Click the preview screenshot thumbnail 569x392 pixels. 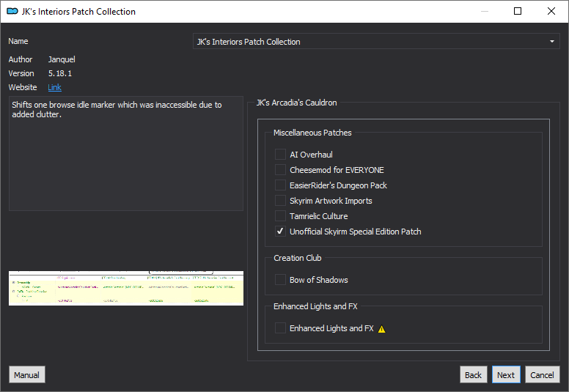[x=126, y=288]
